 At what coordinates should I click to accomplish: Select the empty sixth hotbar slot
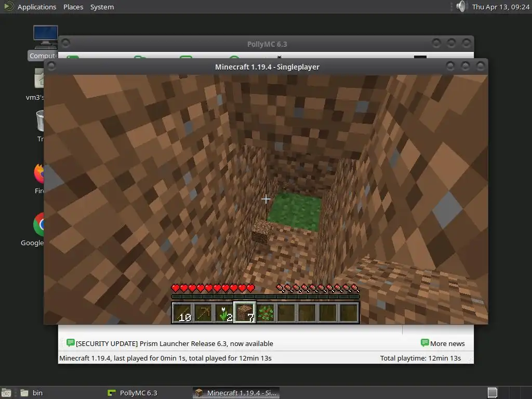(286, 312)
